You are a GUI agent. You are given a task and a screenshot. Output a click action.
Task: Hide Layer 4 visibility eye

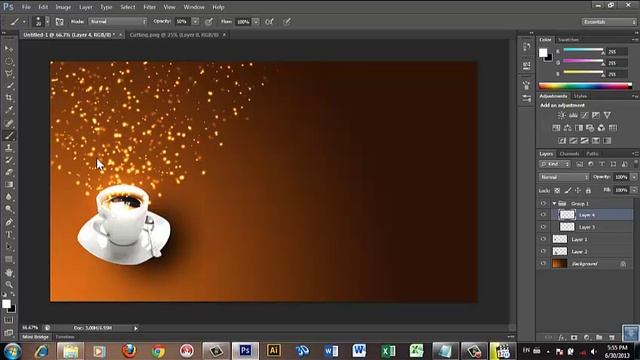[x=543, y=215]
